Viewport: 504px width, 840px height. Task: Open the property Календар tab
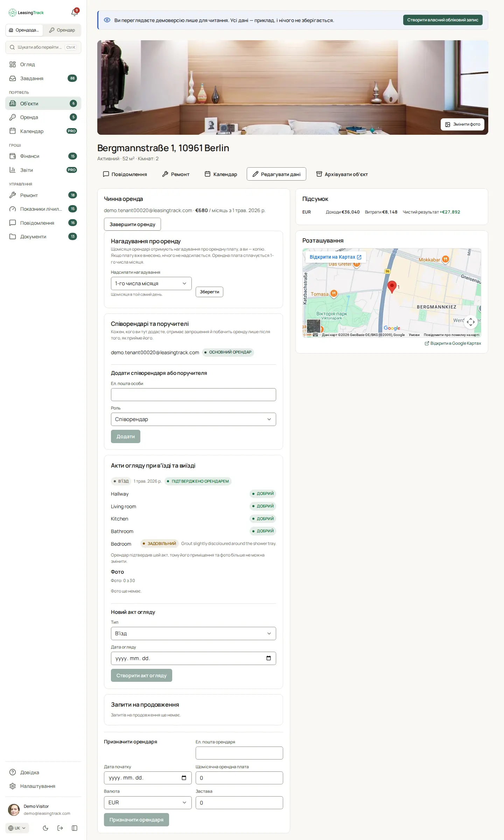221,174
